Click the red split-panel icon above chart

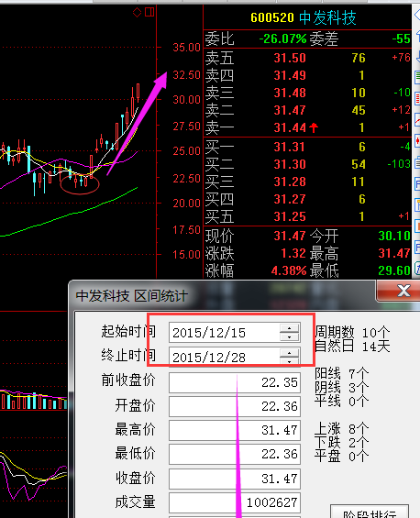pos(149,12)
